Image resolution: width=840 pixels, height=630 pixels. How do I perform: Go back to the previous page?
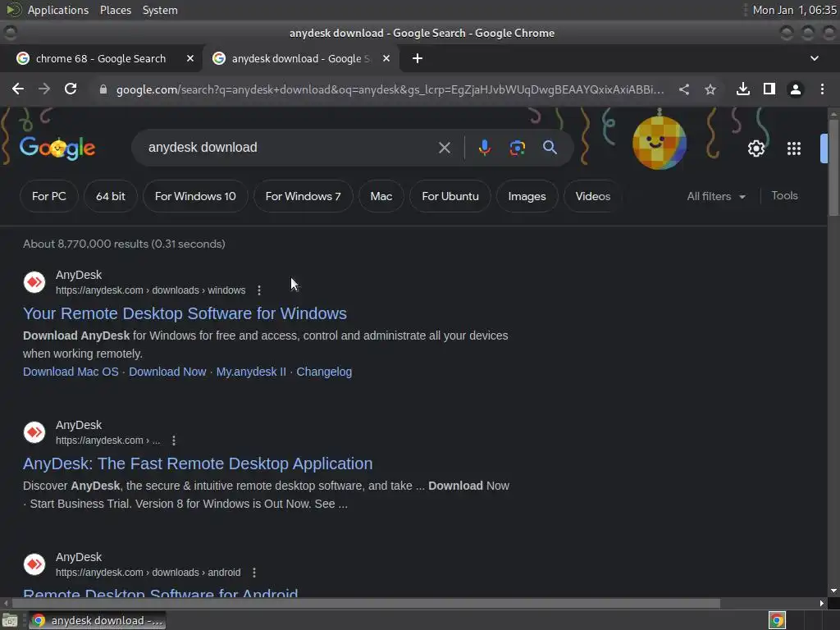tap(18, 89)
